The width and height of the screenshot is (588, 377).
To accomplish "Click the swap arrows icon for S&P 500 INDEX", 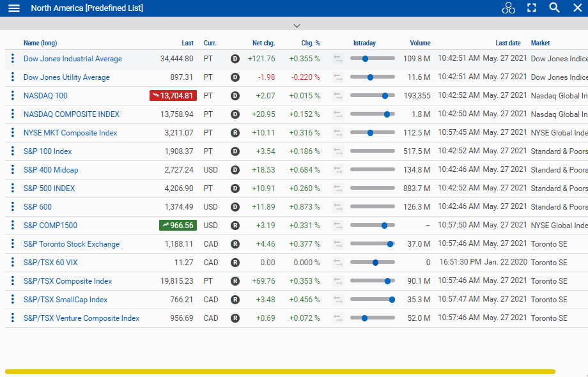I will [338, 188].
